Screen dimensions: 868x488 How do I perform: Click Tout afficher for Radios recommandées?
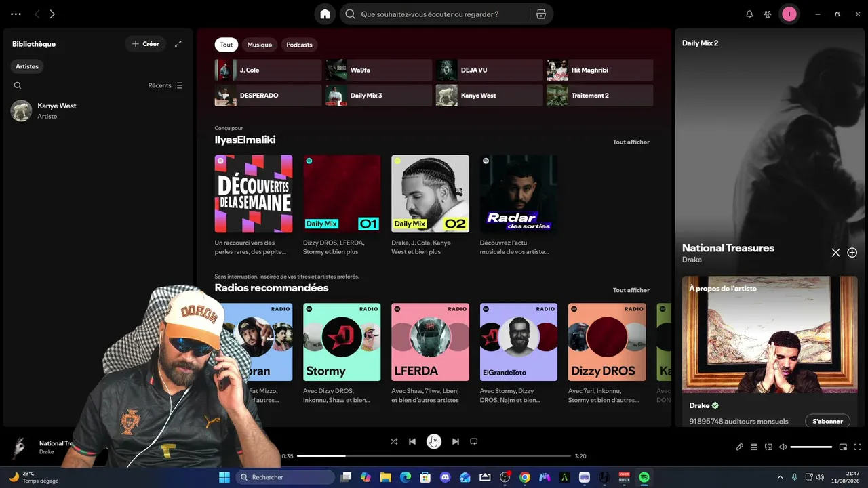(631, 290)
